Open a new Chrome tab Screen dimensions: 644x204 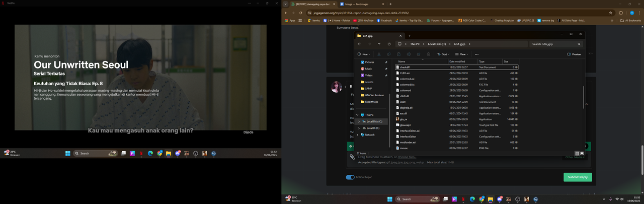390,4
